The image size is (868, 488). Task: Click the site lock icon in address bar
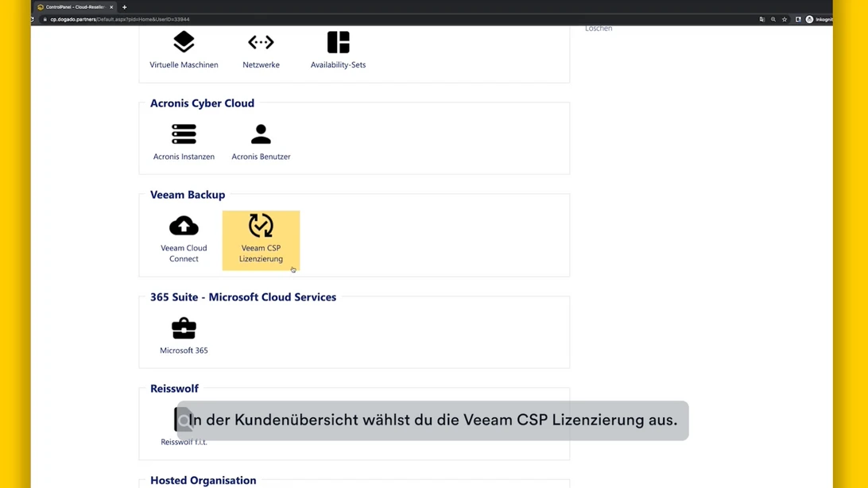(45, 19)
